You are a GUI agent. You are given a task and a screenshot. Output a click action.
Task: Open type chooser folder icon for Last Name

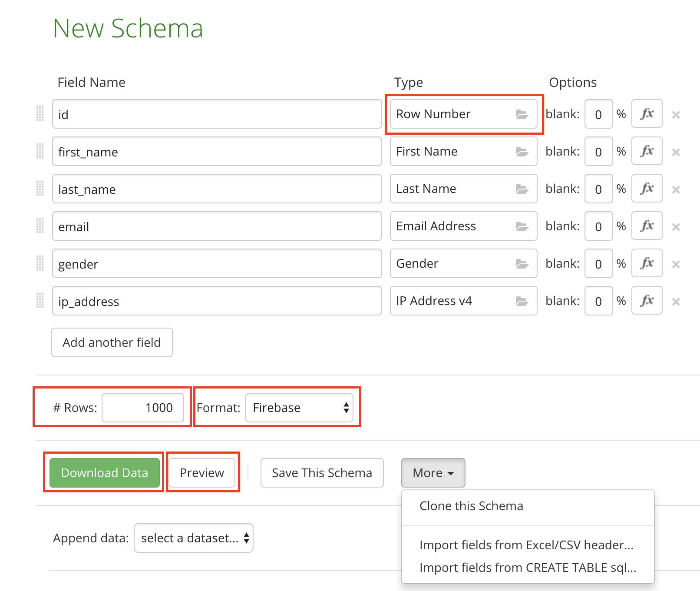point(522,189)
